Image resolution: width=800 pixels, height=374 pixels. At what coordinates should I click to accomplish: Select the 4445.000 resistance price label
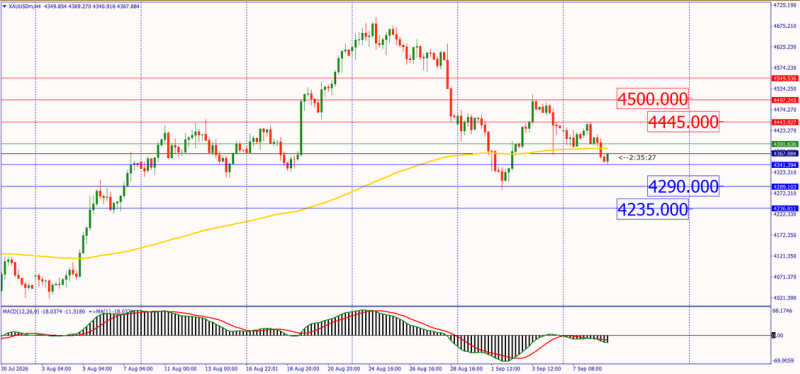[683, 121]
